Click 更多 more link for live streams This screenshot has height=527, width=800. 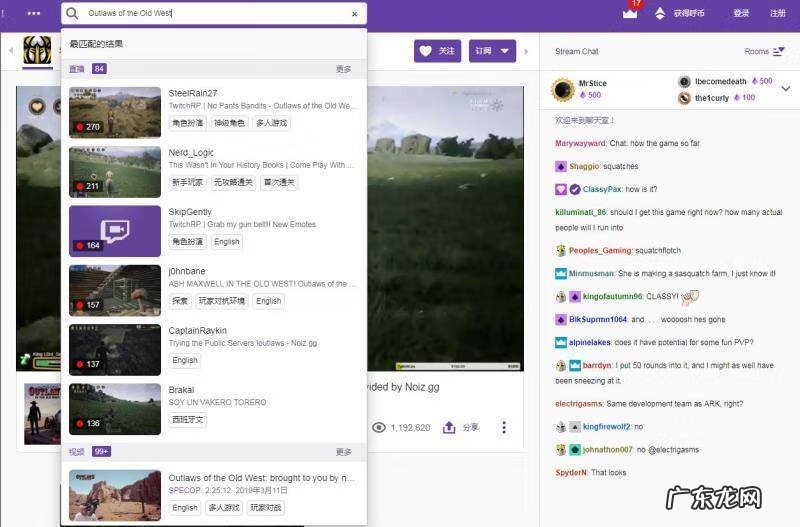point(343,69)
